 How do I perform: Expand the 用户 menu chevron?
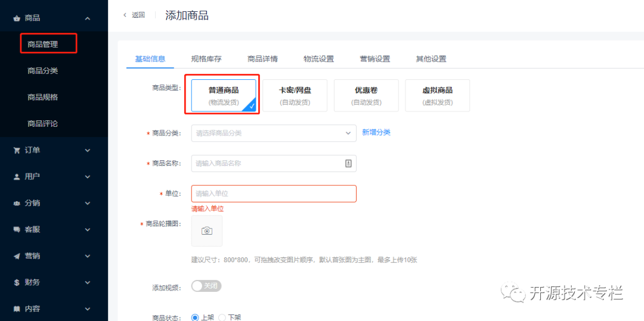point(87,177)
